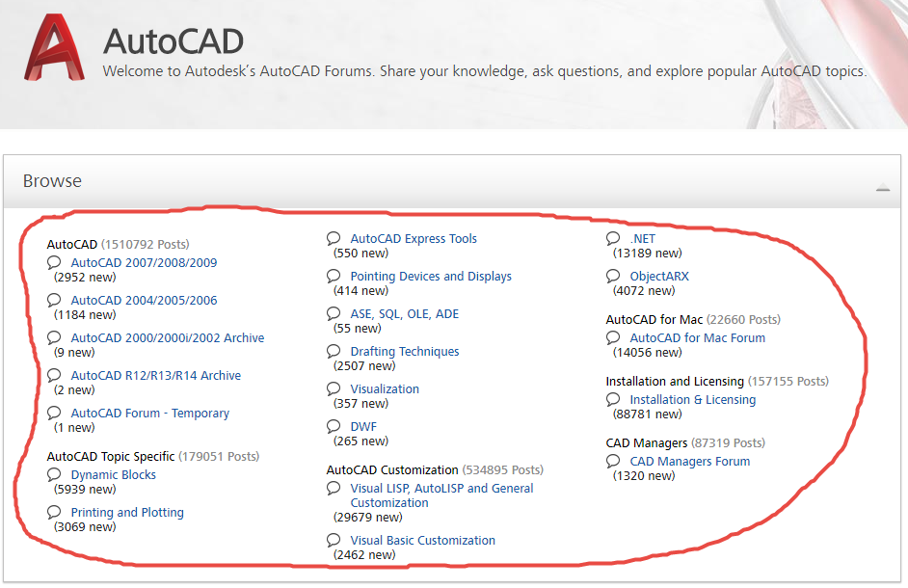Screen dimensions: 908x588
Task: Click the AutoCAD red A logo
Action: (54, 47)
